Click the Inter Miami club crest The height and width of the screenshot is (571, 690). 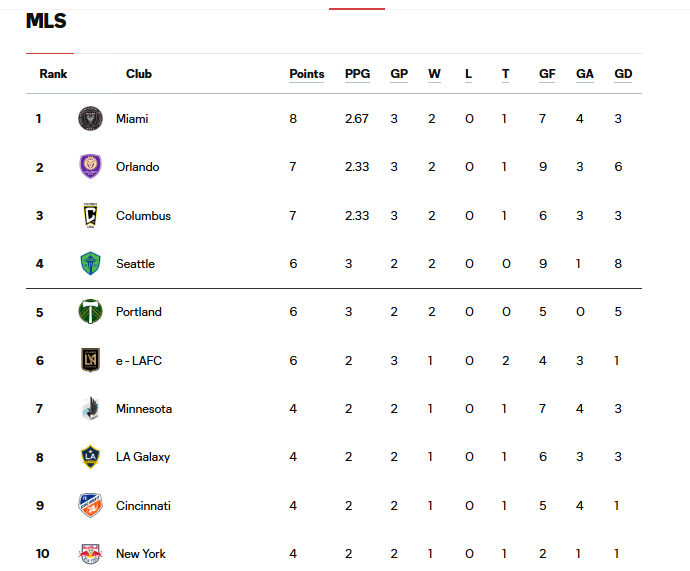[90, 119]
